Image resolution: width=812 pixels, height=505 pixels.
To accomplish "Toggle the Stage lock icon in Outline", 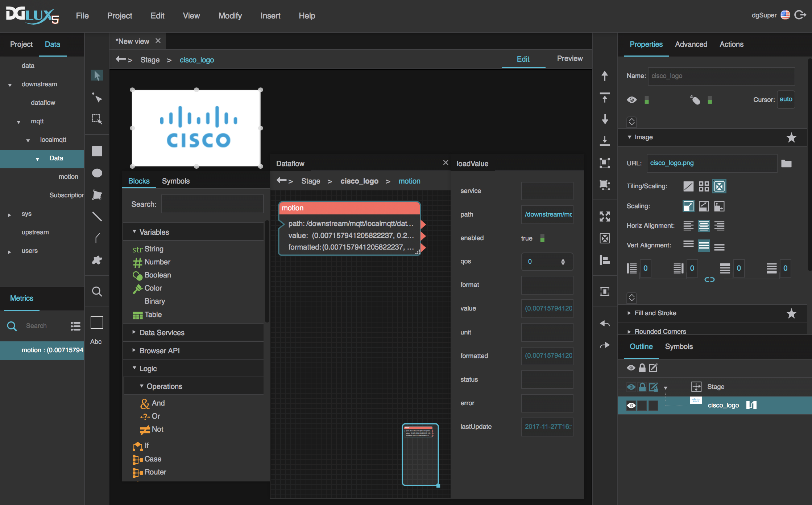I will pyautogui.click(x=642, y=387).
